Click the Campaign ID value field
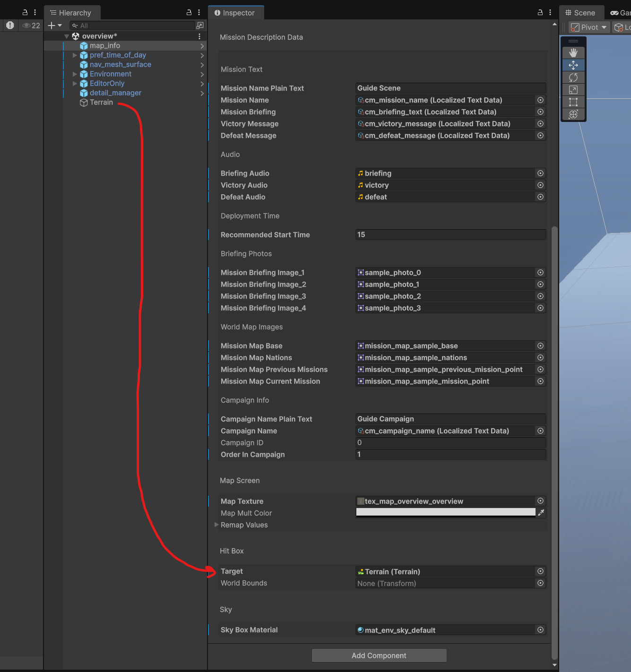Image resolution: width=631 pixels, height=672 pixels. 450,442
